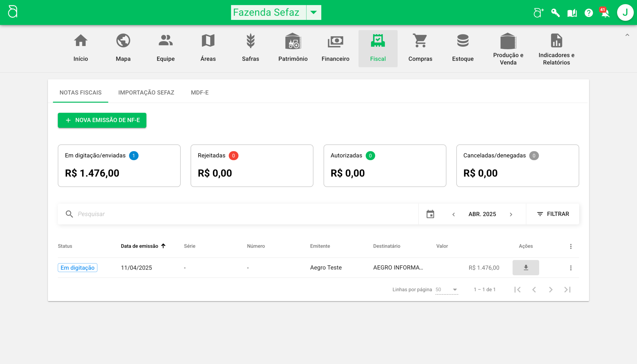637x364 pixels.
Task: Click the manual book icon
Action: pos(572,13)
